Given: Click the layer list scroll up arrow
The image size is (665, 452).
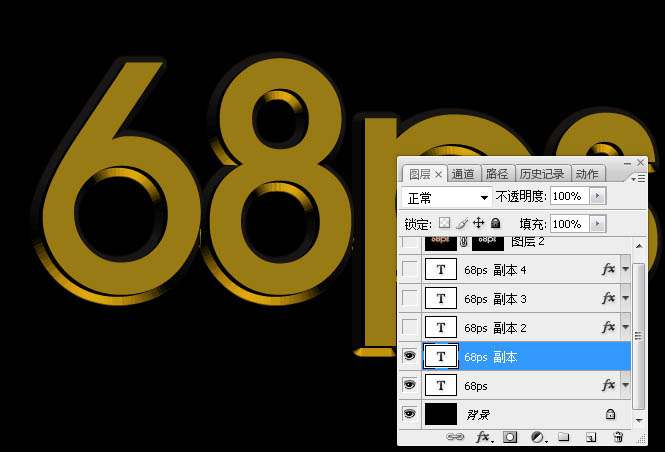Looking at the screenshot, I should pyautogui.click(x=639, y=246).
